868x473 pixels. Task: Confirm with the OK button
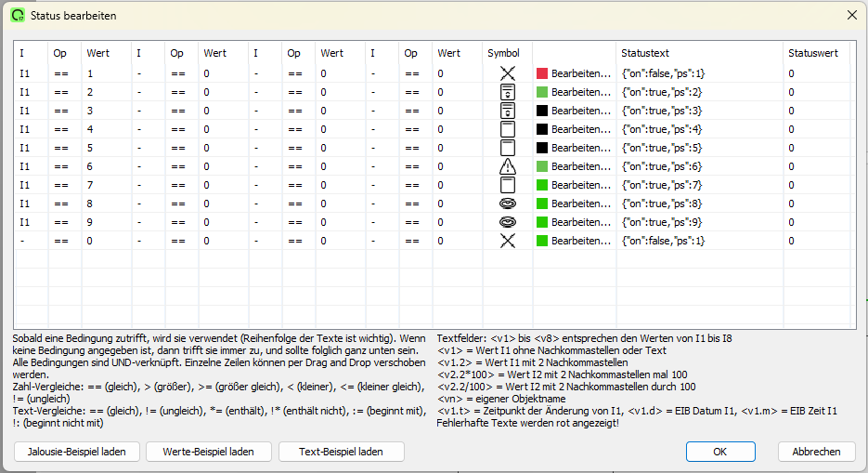(x=720, y=452)
